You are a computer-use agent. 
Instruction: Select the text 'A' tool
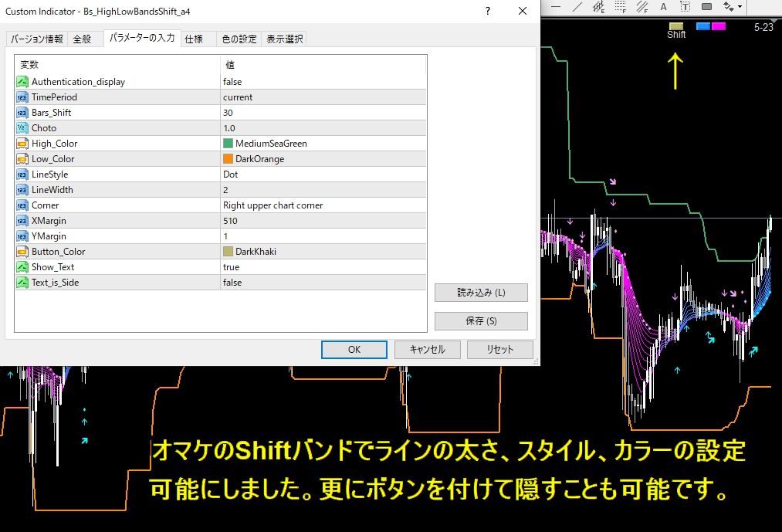point(663,7)
